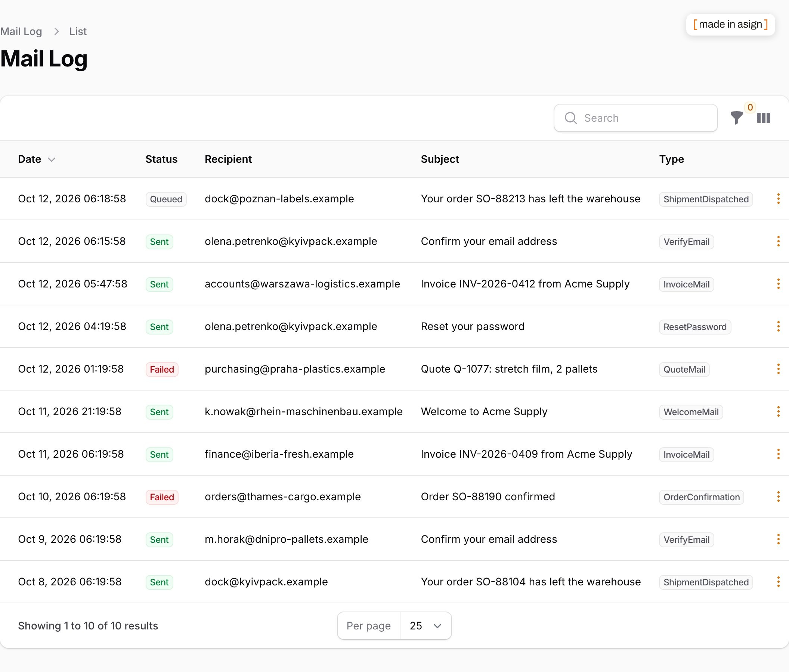
Task: Open the Per page 25 dropdown
Action: pyautogui.click(x=426, y=626)
